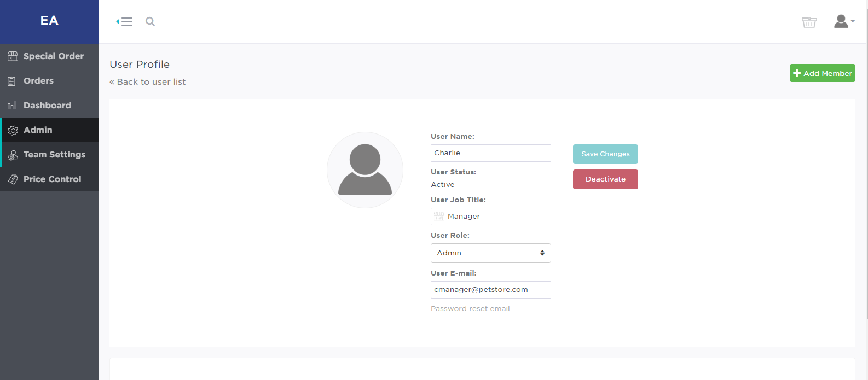Follow the Back to user list link
This screenshot has width=868, height=380.
[148, 82]
